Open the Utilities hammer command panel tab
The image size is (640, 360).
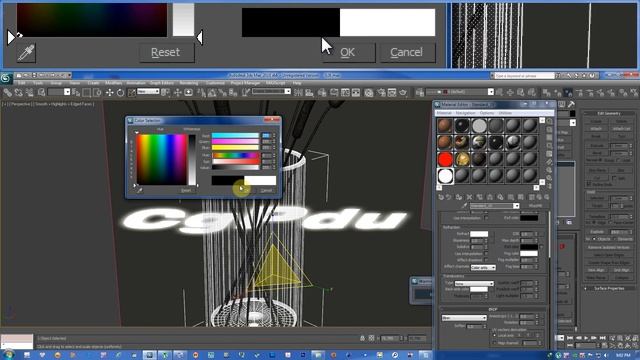(x=571, y=105)
